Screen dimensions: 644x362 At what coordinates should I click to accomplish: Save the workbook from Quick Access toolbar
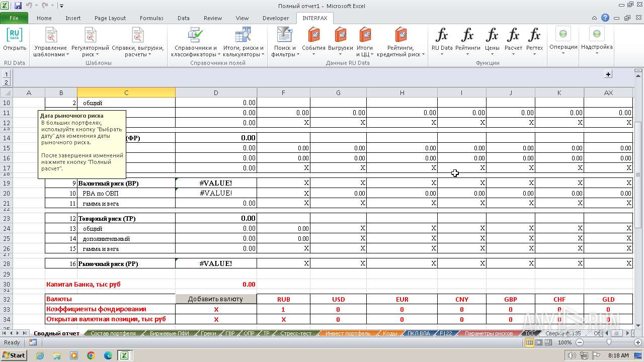(18, 6)
